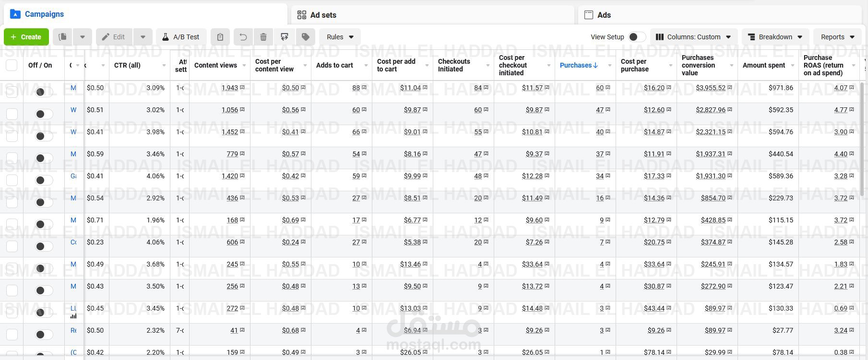Viewport: 868px width, 360px height.
Task: Click the Undo arrow icon
Action: (x=243, y=37)
